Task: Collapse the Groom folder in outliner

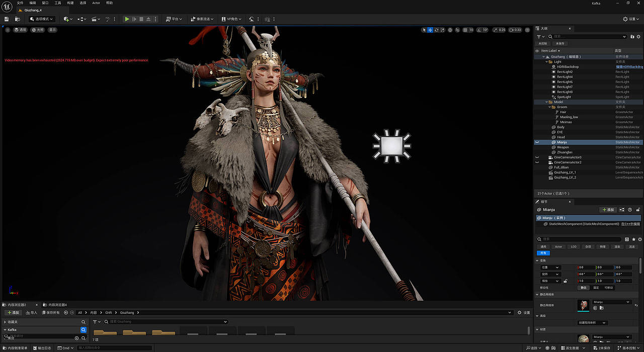Action: [550, 107]
